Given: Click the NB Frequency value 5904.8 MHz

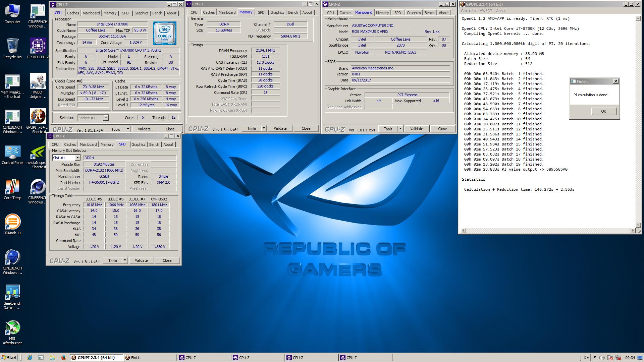Looking at the screenshot, I should 290,36.
